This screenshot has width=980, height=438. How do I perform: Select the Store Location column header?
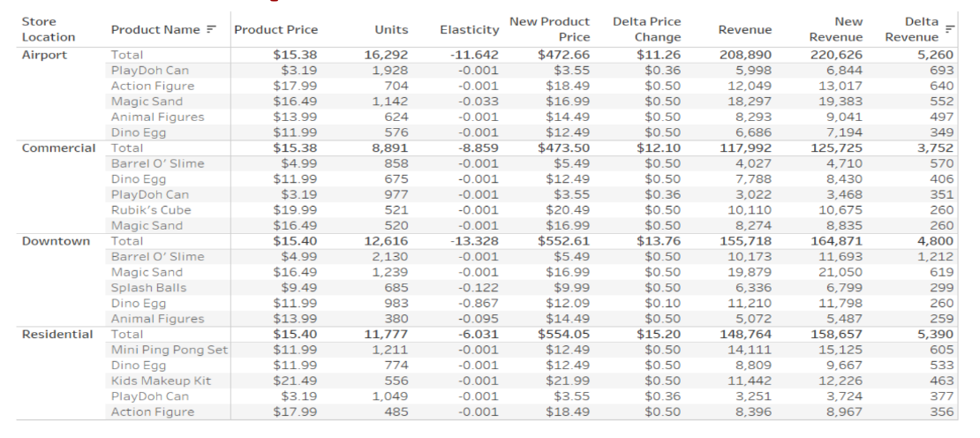(x=49, y=29)
